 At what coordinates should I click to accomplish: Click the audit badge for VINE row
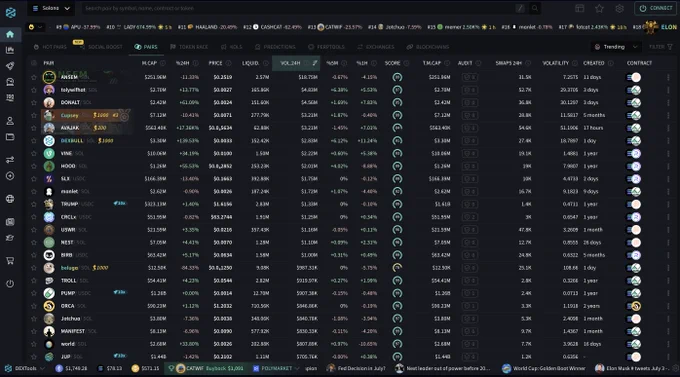coord(470,154)
